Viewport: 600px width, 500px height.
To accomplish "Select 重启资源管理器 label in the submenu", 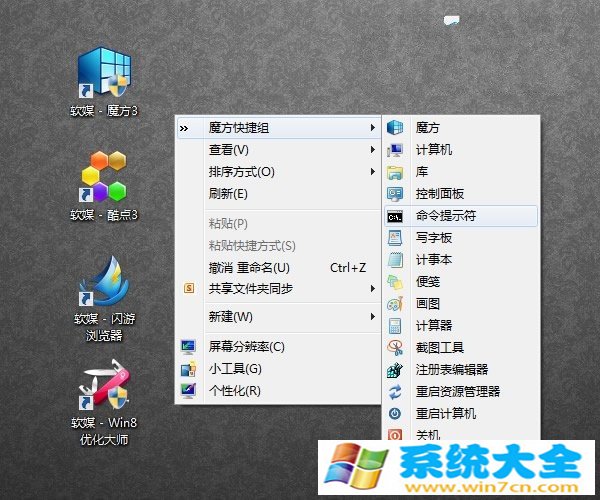I will click(x=458, y=391).
